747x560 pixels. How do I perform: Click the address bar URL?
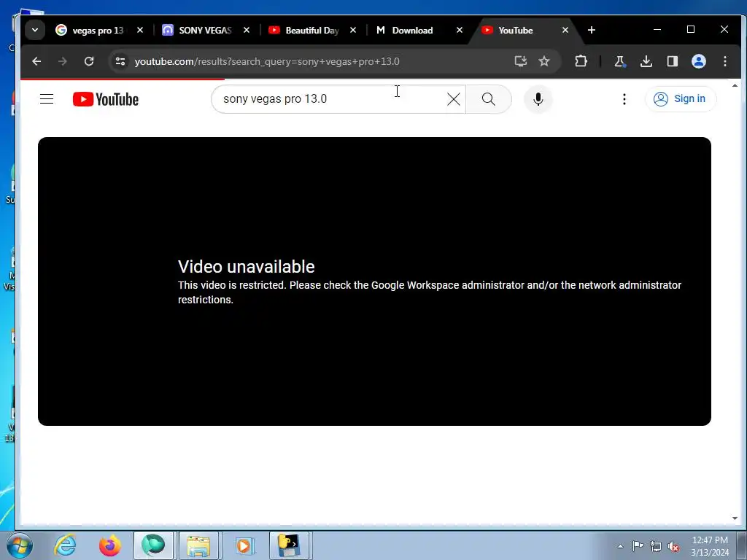point(267,61)
